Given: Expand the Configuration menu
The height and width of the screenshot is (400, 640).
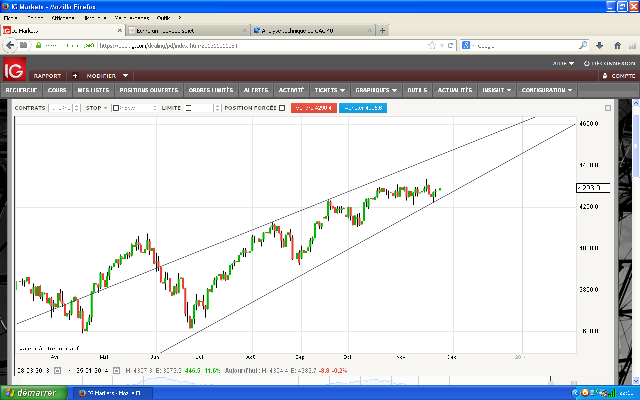Looking at the screenshot, I should pos(547,90).
